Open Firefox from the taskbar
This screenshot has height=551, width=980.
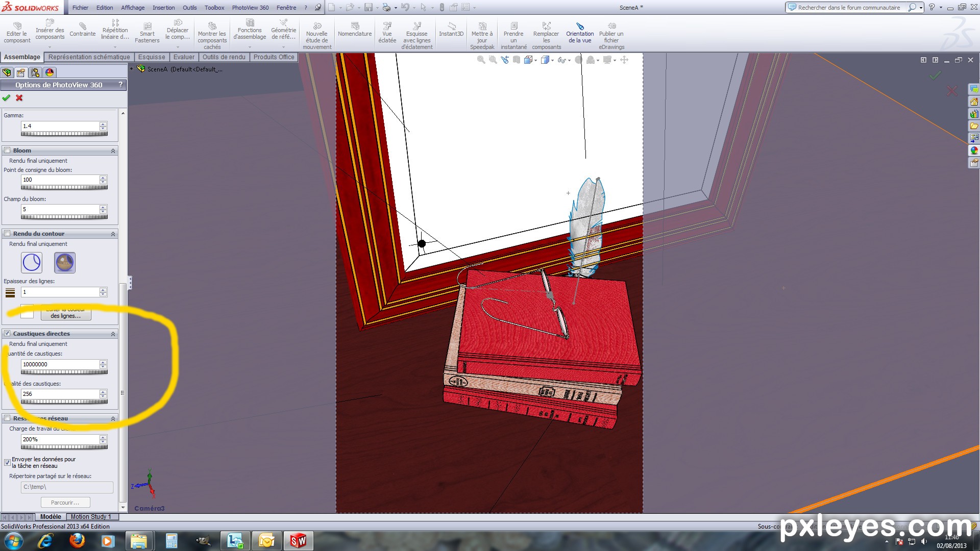click(x=77, y=540)
